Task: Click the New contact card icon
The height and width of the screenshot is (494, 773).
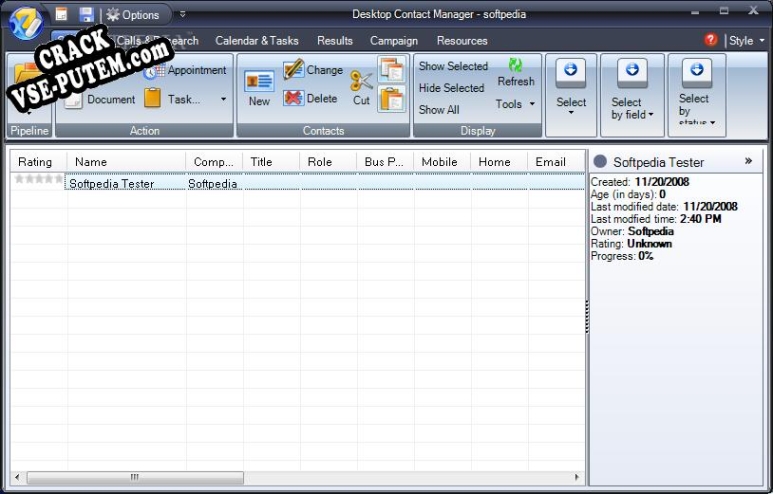Action: 259,88
